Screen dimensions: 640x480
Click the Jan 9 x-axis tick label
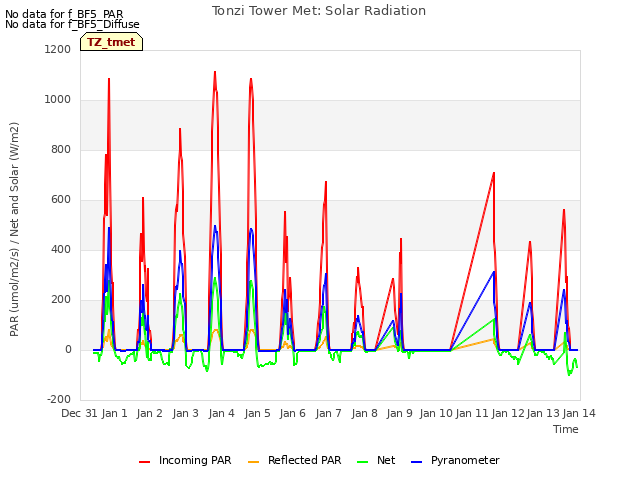400,413
